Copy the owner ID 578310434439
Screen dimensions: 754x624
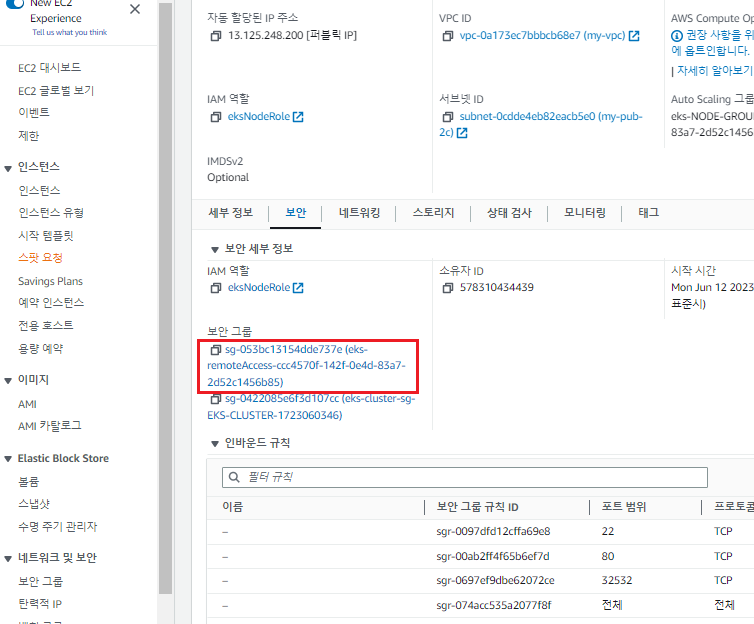click(x=448, y=287)
